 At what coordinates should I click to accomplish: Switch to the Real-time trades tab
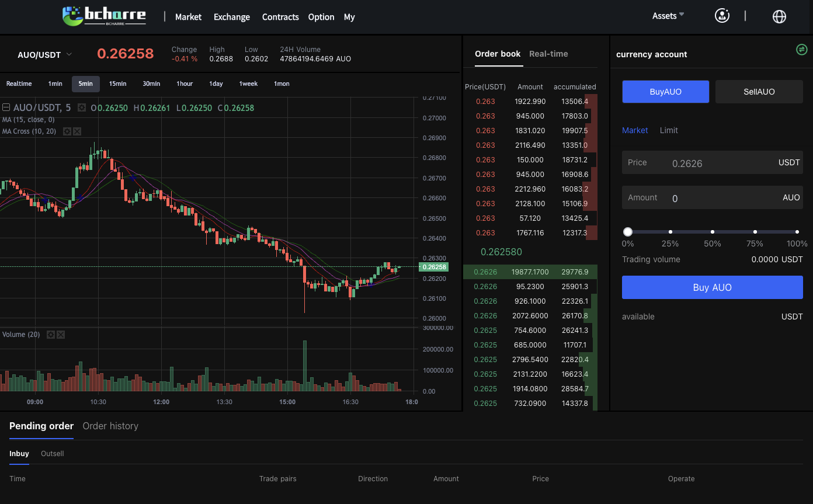(x=548, y=54)
